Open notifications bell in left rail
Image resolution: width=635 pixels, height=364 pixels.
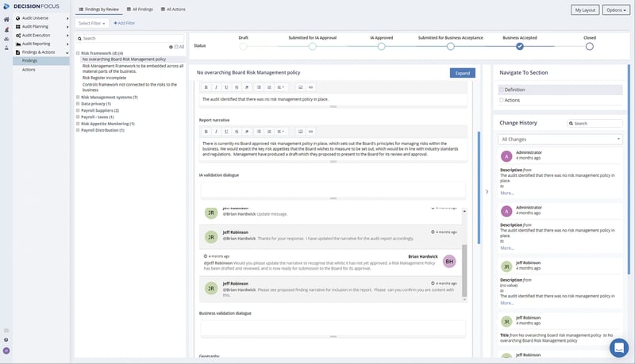pos(6,29)
